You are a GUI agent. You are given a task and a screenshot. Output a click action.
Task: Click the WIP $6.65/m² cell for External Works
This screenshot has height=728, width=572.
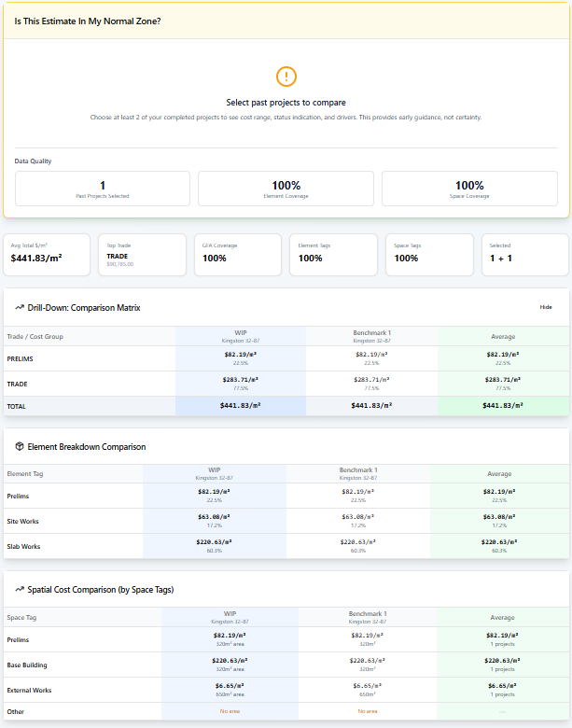click(230, 690)
